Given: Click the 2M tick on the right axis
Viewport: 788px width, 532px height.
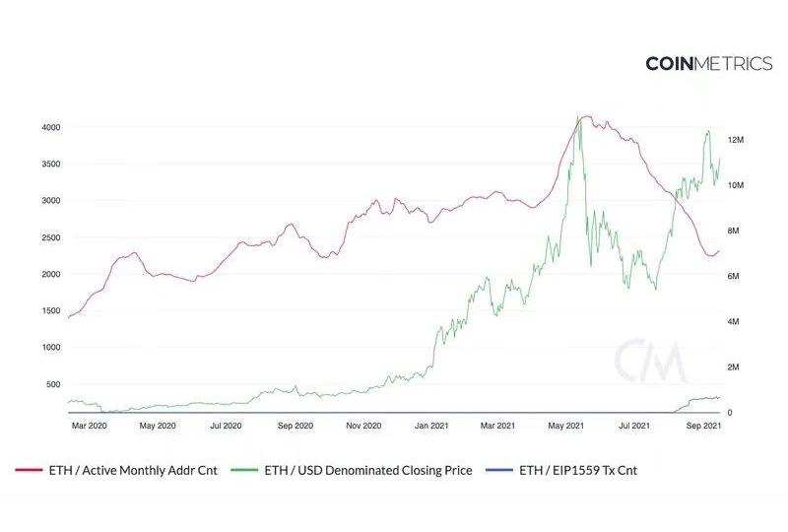Looking at the screenshot, I should [x=734, y=367].
